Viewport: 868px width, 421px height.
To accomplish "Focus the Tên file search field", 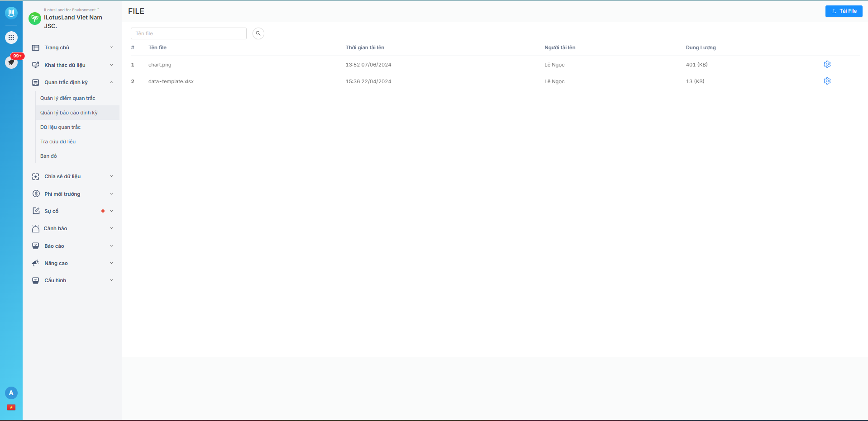I will coord(189,33).
